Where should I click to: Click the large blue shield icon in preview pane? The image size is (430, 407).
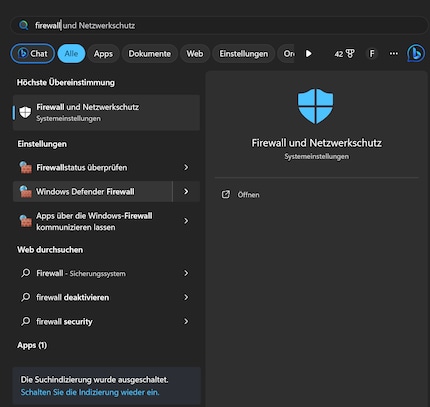[x=315, y=106]
